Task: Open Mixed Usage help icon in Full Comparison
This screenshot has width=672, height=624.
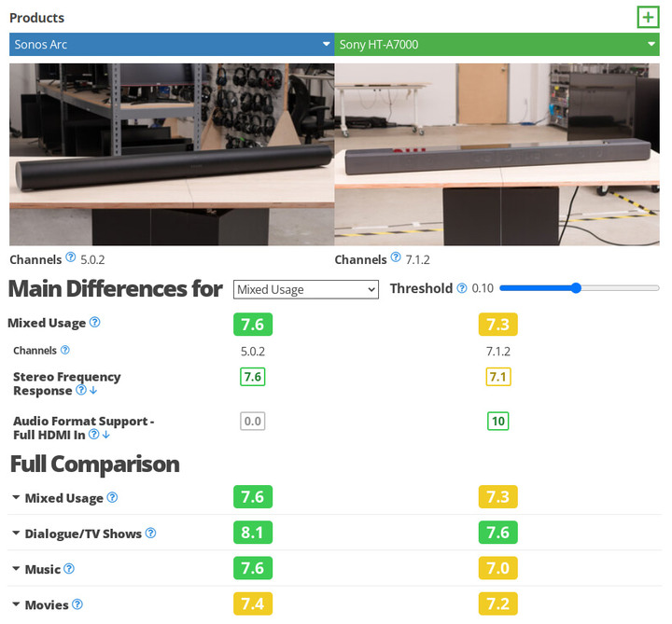Action: click(112, 497)
